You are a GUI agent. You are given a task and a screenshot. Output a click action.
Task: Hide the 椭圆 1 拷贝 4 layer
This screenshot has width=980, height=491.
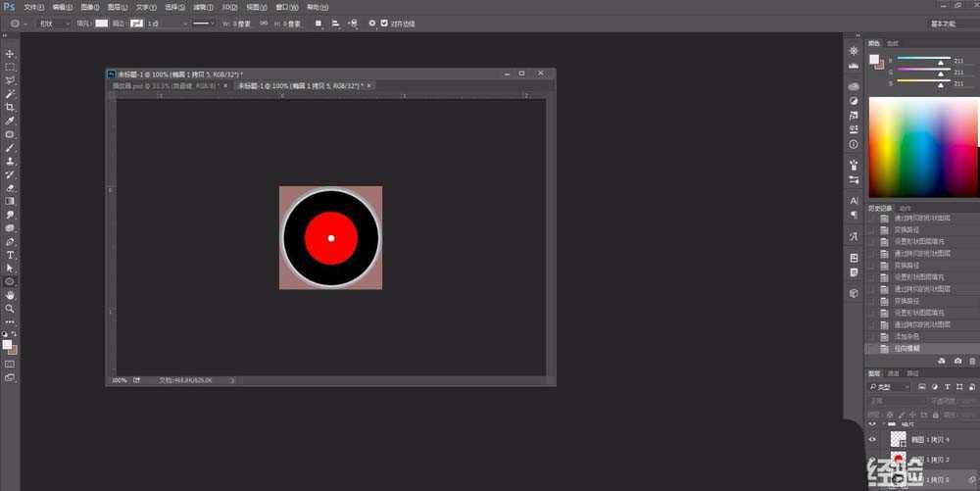(872, 440)
